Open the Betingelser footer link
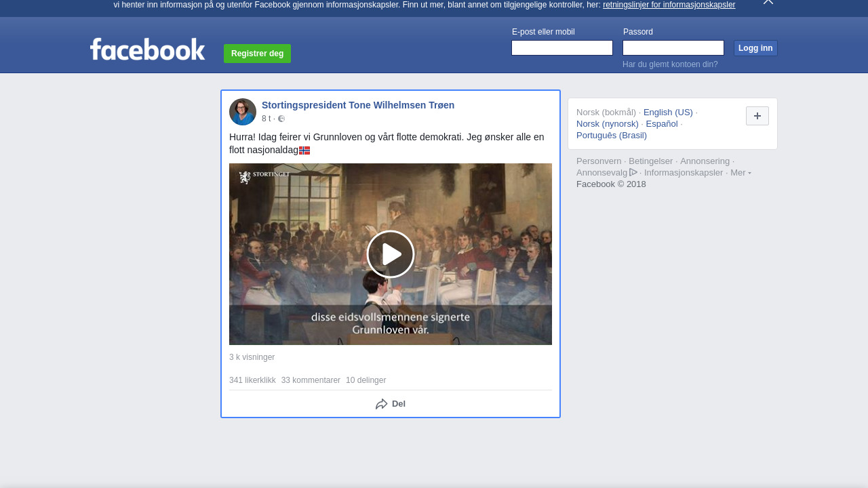Image resolution: width=868 pixels, height=488 pixels. tap(651, 161)
